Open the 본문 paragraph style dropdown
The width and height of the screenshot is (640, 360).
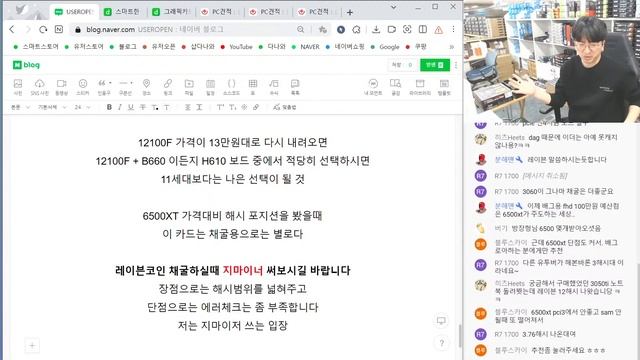(x=20, y=107)
